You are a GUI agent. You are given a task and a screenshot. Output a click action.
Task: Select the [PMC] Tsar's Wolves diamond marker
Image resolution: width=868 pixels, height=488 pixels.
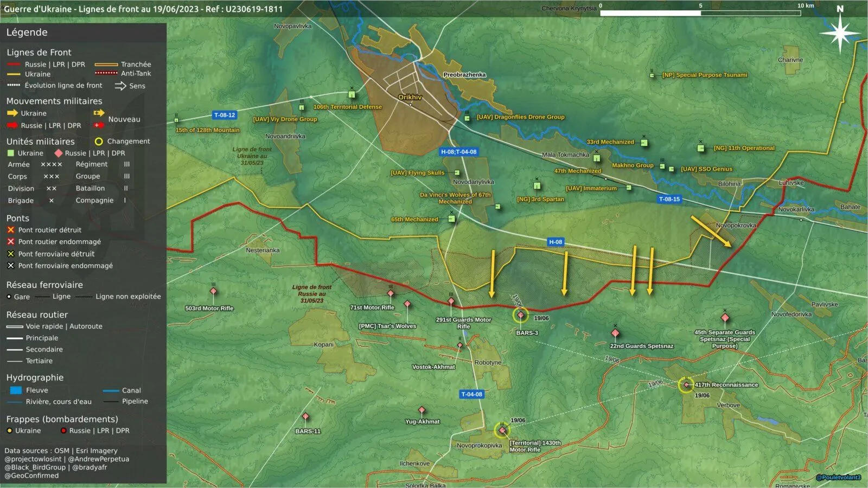(407, 305)
